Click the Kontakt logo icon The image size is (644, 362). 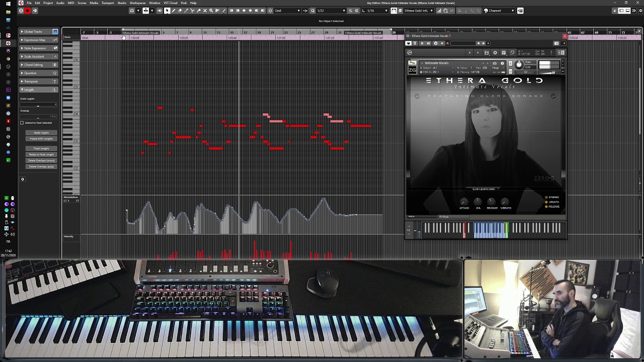(410, 53)
